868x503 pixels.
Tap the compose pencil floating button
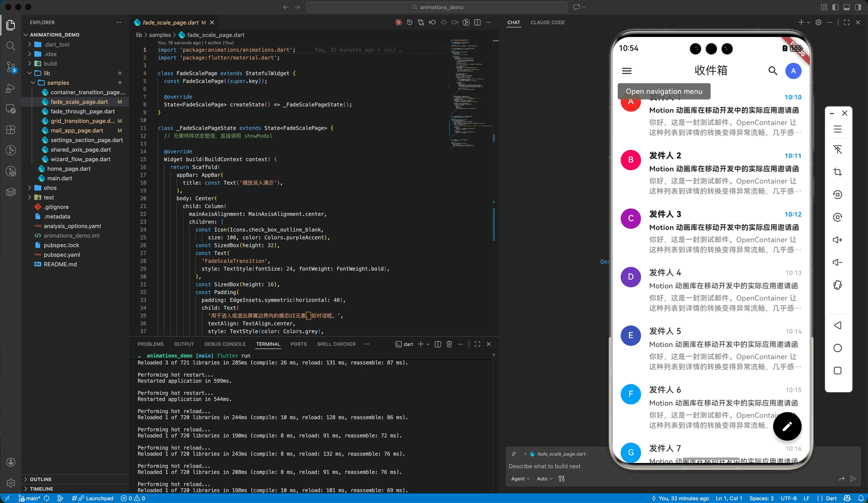coord(787,427)
